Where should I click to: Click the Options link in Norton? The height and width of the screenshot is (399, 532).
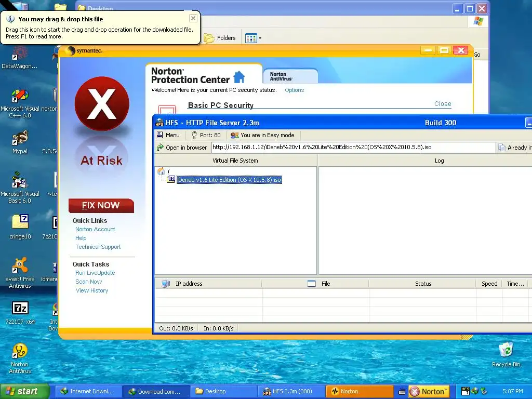click(294, 90)
